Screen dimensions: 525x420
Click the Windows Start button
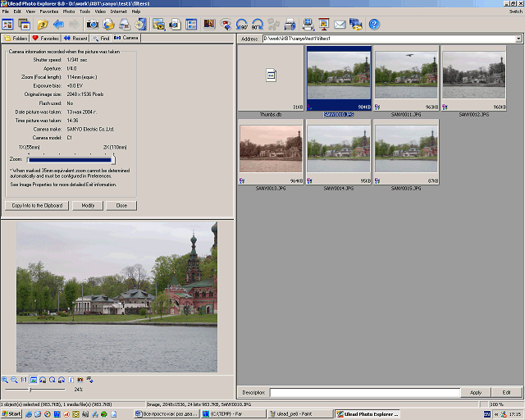point(11,414)
